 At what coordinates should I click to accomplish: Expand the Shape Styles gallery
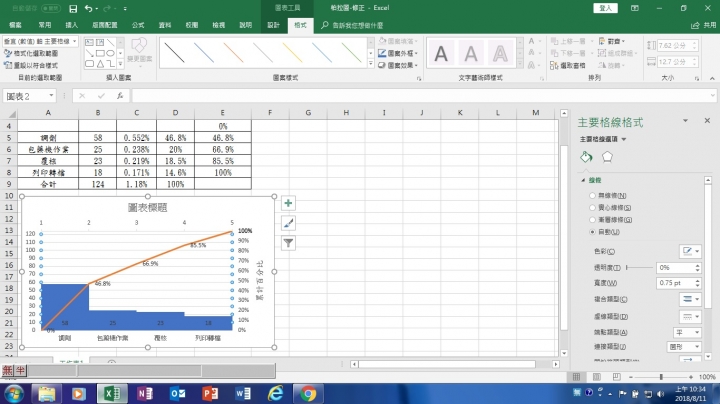371,64
